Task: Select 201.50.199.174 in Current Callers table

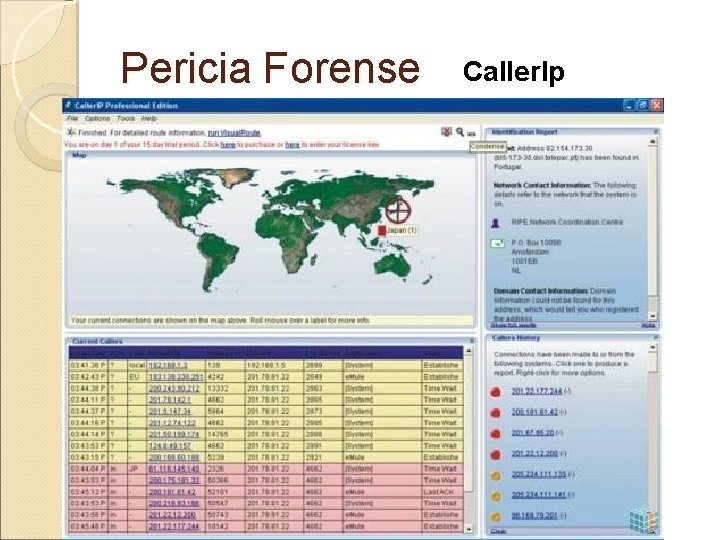Action: [x=174, y=434]
